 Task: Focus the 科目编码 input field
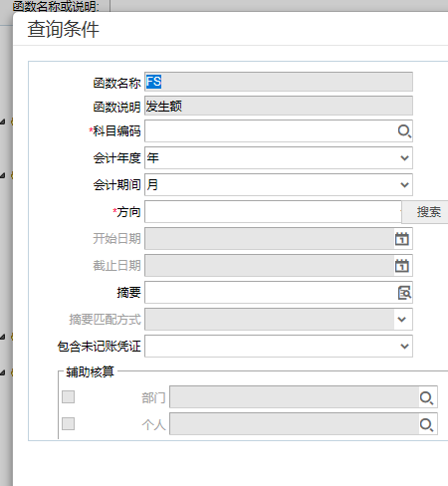click(271, 131)
